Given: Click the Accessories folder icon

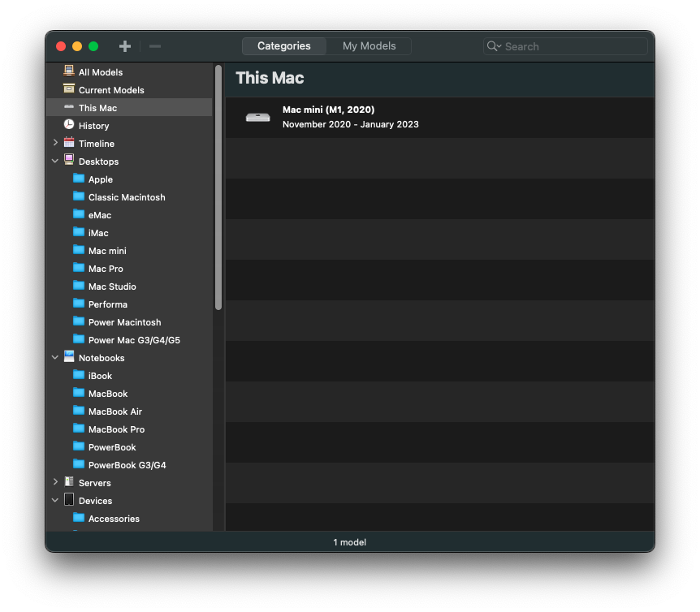Looking at the screenshot, I should pos(79,517).
